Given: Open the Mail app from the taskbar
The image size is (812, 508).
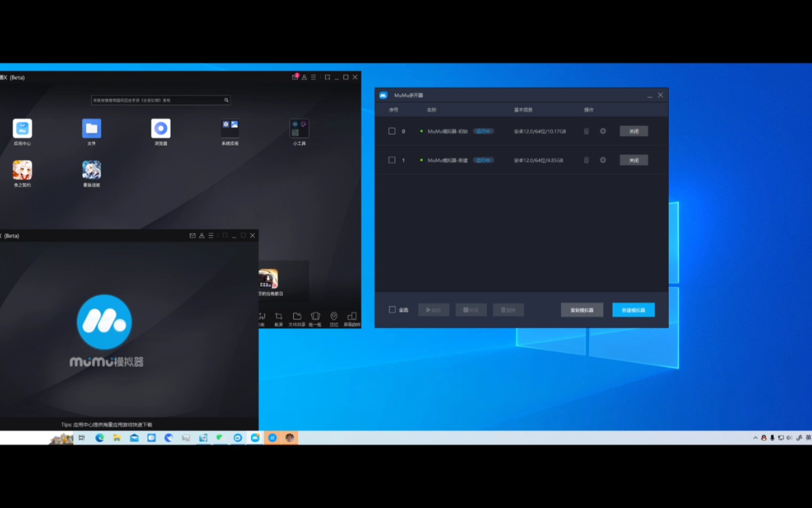Looking at the screenshot, I should coord(134,438).
